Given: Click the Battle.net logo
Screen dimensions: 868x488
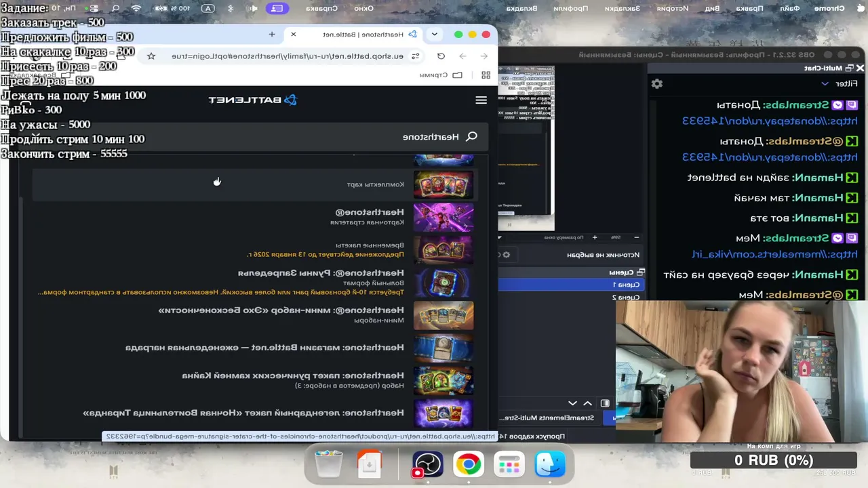Looking at the screenshot, I should (x=253, y=100).
